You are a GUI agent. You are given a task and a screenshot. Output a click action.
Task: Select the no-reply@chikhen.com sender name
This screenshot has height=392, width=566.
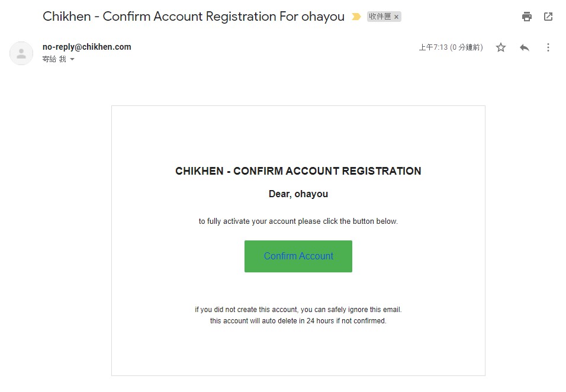pos(86,47)
